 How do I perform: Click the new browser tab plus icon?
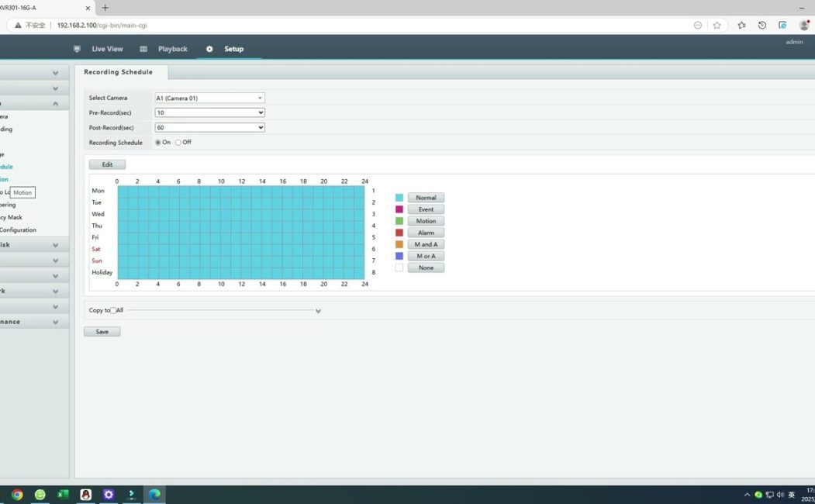(x=105, y=8)
